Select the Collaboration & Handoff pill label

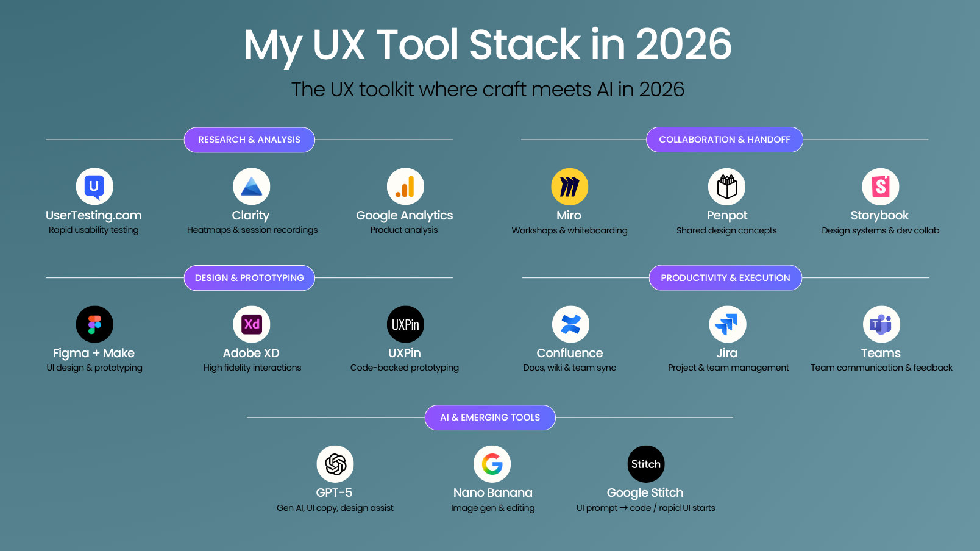[x=724, y=140]
